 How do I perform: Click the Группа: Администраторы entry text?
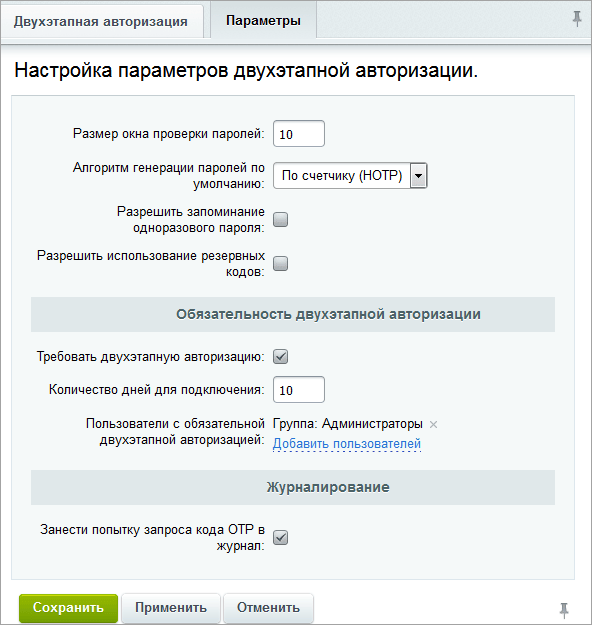pyautogui.click(x=348, y=424)
